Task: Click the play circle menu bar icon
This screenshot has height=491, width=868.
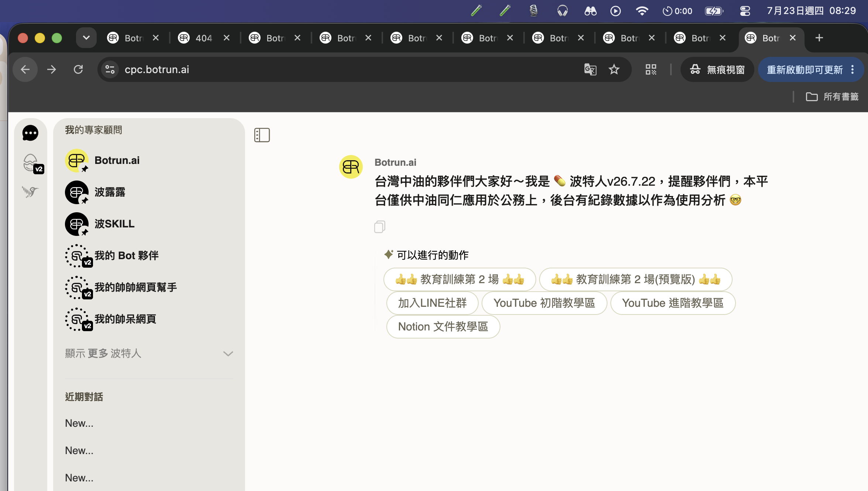Action: (616, 11)
